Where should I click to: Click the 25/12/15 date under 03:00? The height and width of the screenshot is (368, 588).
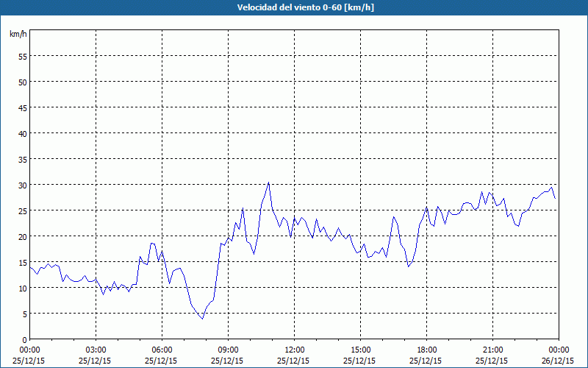pos(95,361)
